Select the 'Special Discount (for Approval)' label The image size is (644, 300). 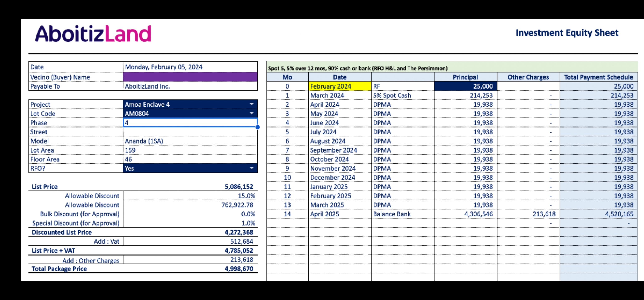click(x=76, y=223)
